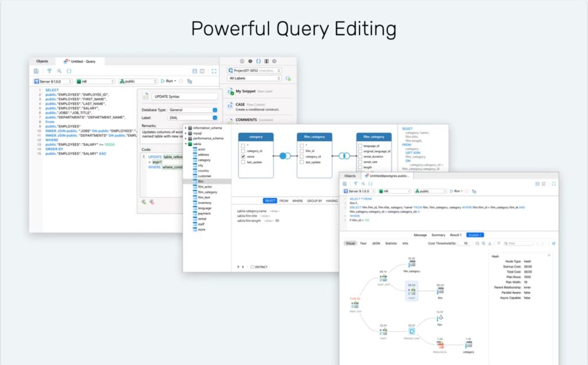Uncheck the name checkbox in the category table

click(x=243, y=157)
